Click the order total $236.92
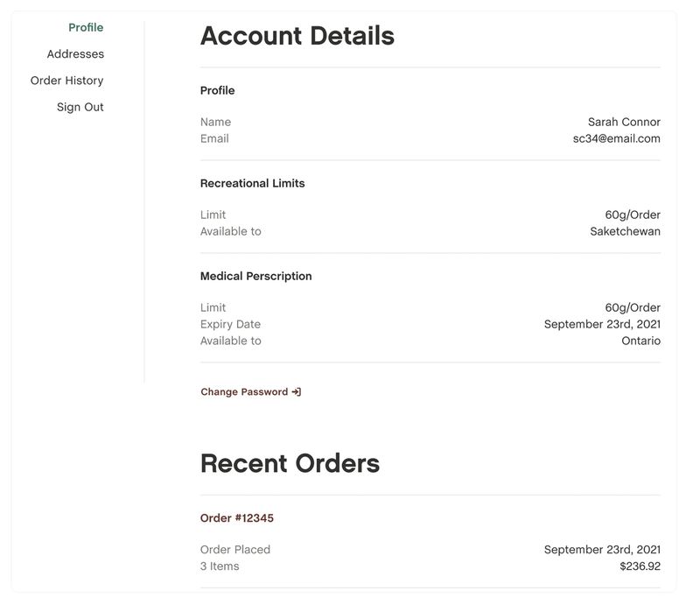 [640, 566]
